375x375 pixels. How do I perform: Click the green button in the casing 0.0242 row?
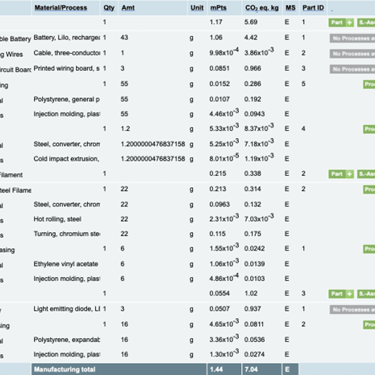point(369,249)
